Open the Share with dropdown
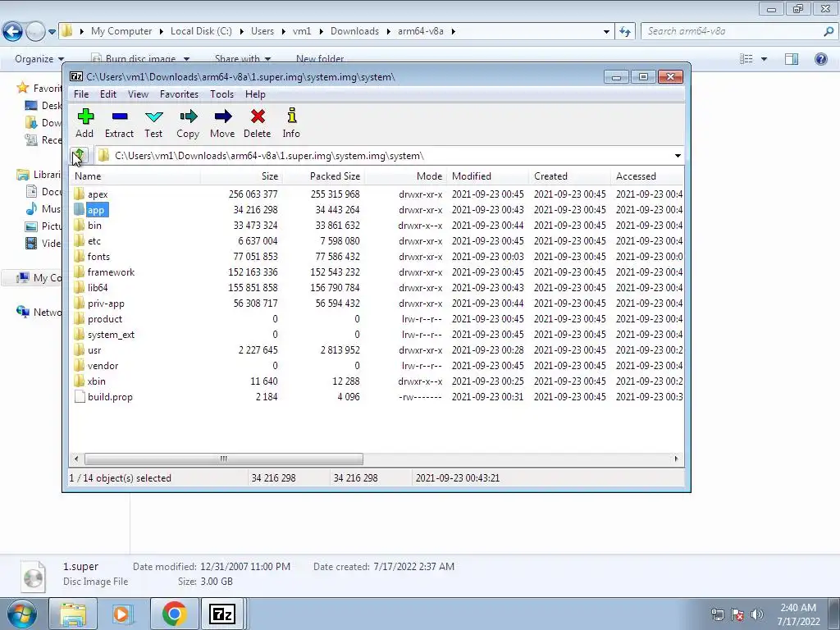This screenshot has height=630, width=840. pos(243,59)
